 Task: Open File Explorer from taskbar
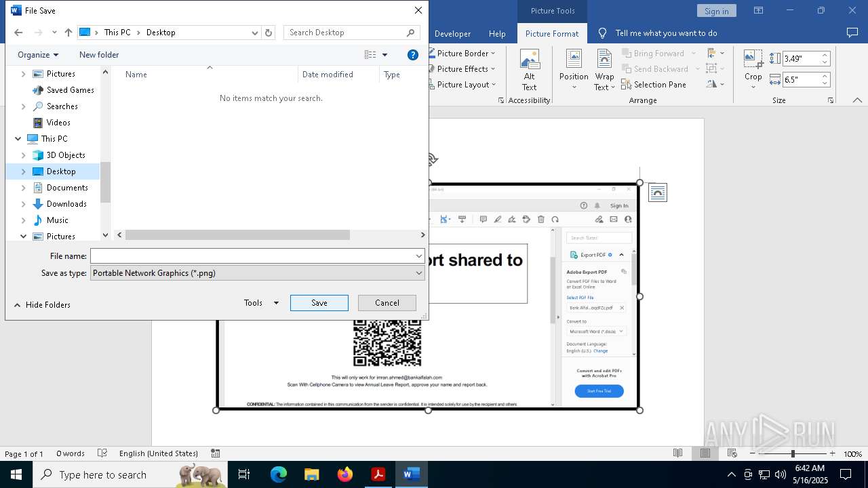pos(311,474)
